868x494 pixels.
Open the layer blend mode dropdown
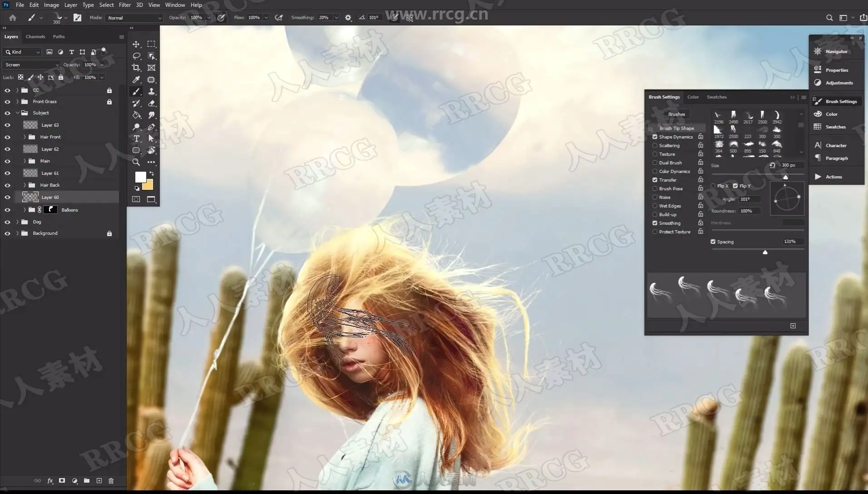pos(32,64)
